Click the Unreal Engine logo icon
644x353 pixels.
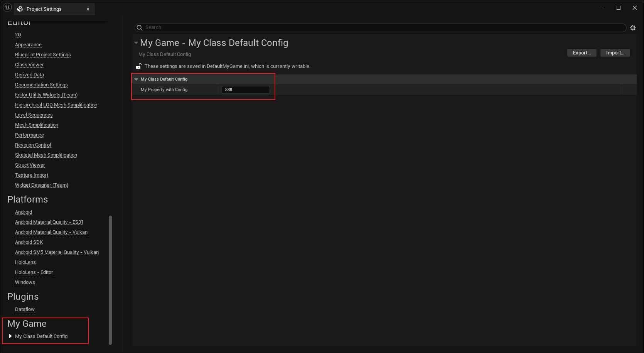(x=7, y=8)
